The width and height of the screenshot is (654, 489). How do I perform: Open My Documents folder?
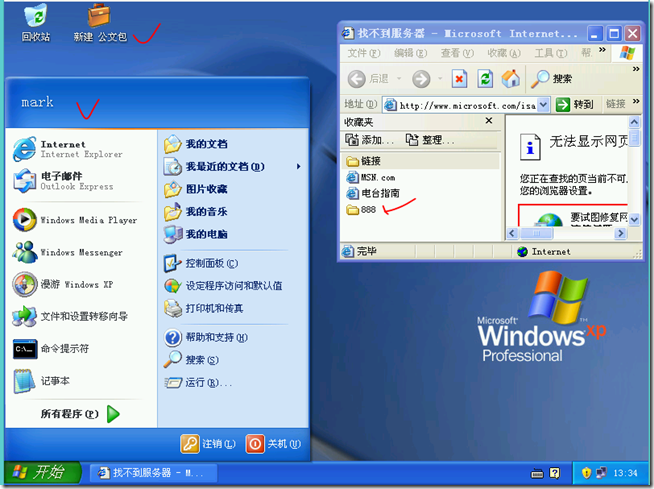196,144
